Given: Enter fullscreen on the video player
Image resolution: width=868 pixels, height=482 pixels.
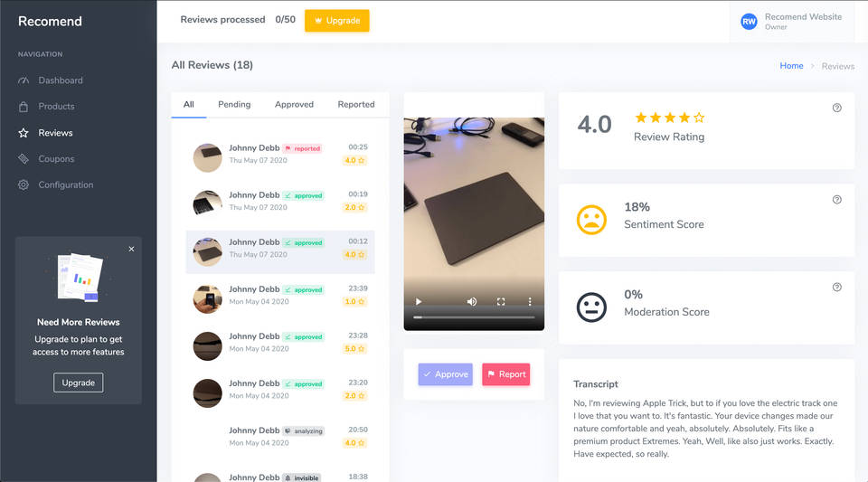Looking at the screenshot, I should 501,302.
